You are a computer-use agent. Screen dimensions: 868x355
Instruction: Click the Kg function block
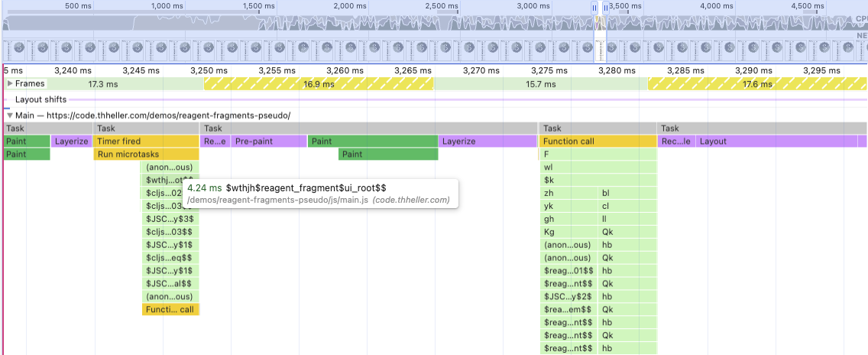pos(568,232)
